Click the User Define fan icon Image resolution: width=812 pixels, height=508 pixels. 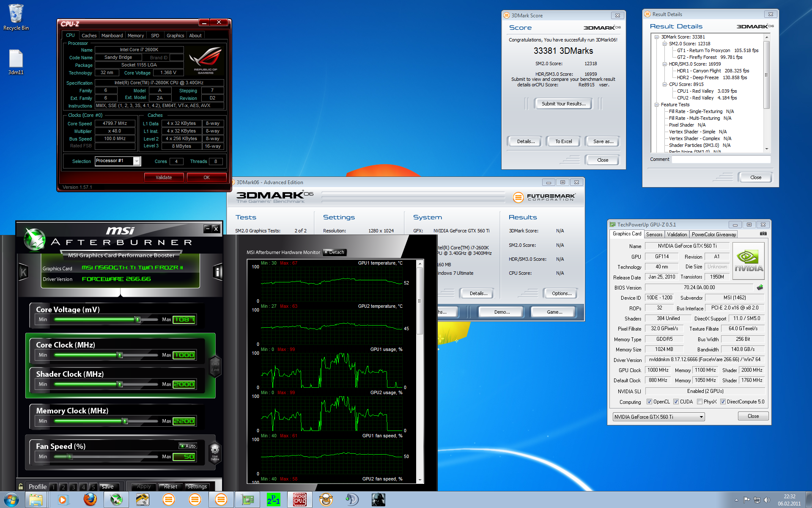point(215,453)
